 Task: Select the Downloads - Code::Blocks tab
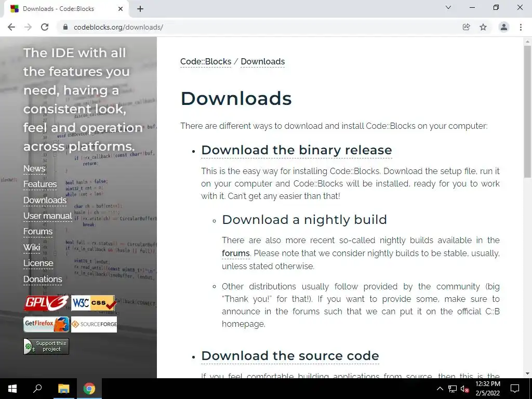pos(66,9)
